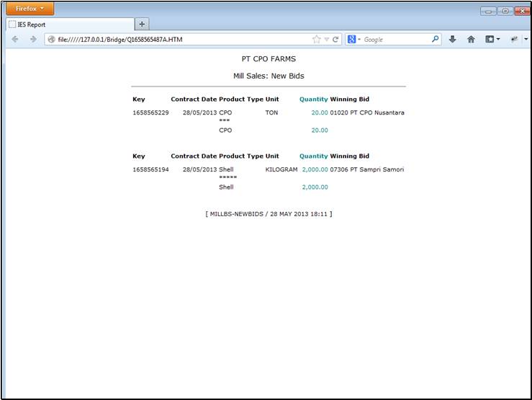Open a new tab with plus button
Screen dimensions: 532x400
[142, 24]
